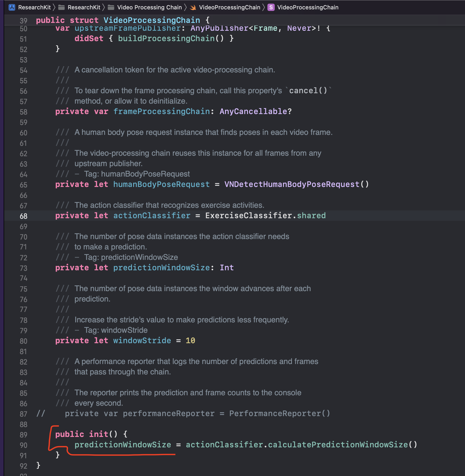This screenshot has height=476, width=465.
Task: Click the Swift file icon in breadcrumb
Action: coord(193,7)
